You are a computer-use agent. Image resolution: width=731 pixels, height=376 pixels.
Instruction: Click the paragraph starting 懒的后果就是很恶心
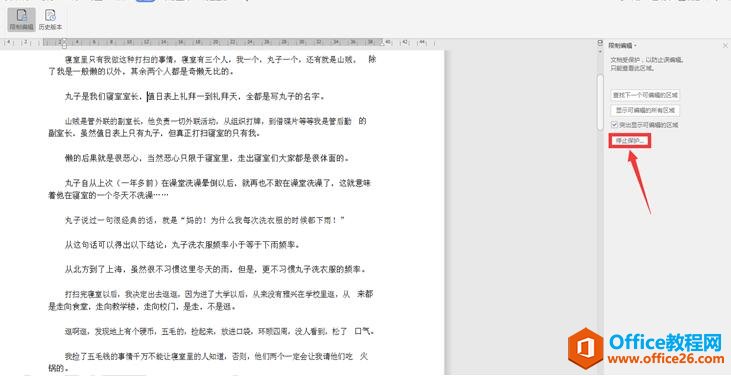point(207,158)
